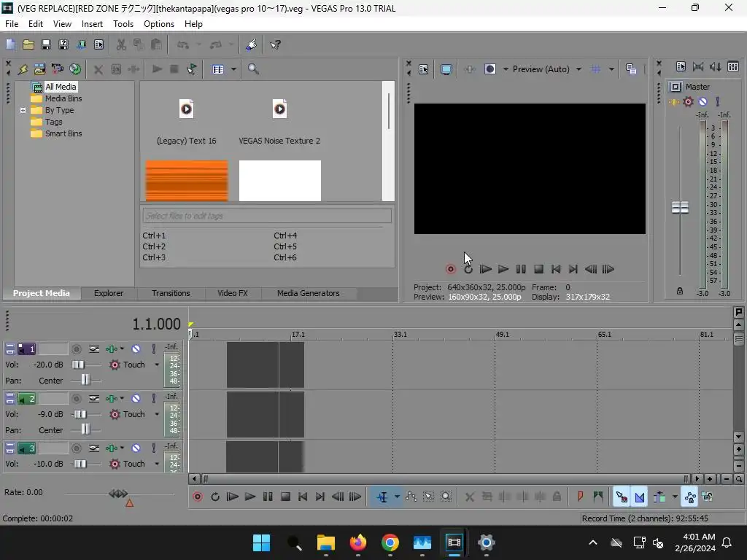Insert a marker with the flag icon
The height and width of the screenshot is (560, 747).
tap(580, 497)
